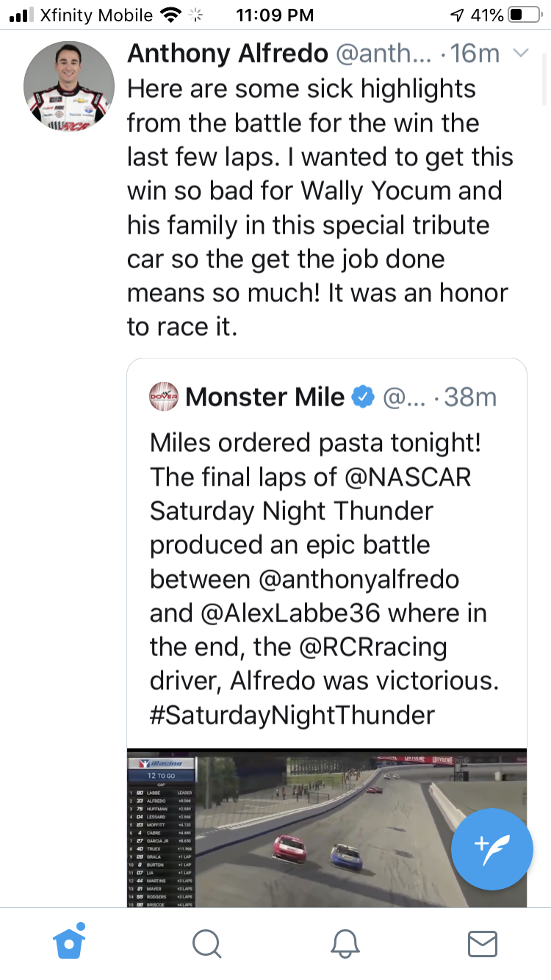Tap the battery indicator in status bar
This screenshot has height=980, width=551.
pos(524,15)
